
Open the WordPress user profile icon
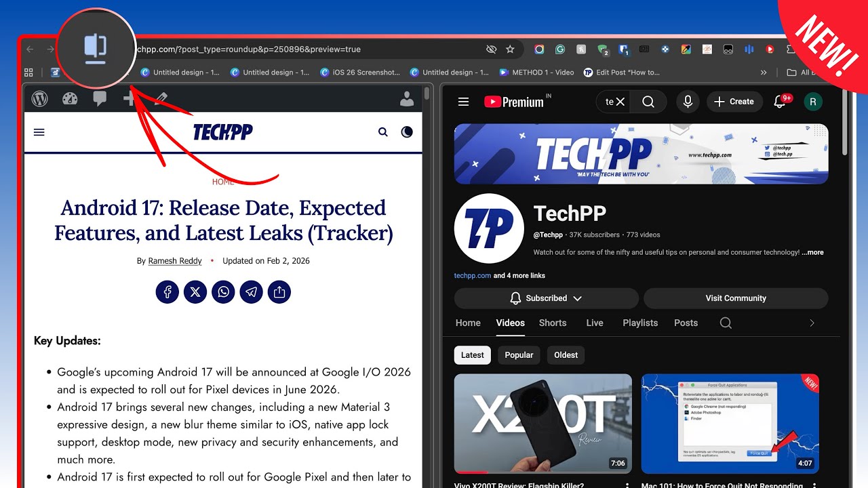point(407,99)
